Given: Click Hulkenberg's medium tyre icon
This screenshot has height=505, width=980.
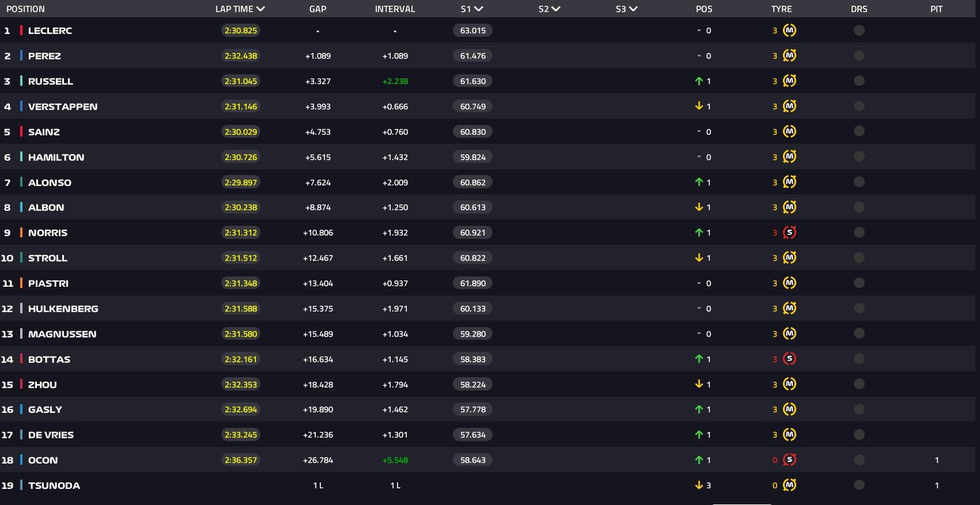Looking at the screenshot, I should 789,309.
